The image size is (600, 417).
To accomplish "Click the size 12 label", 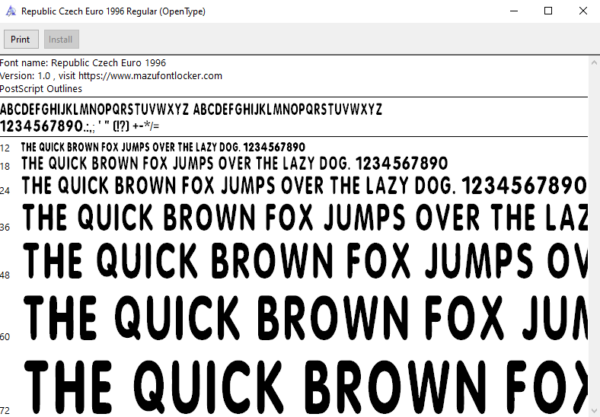I will point(5,148).
